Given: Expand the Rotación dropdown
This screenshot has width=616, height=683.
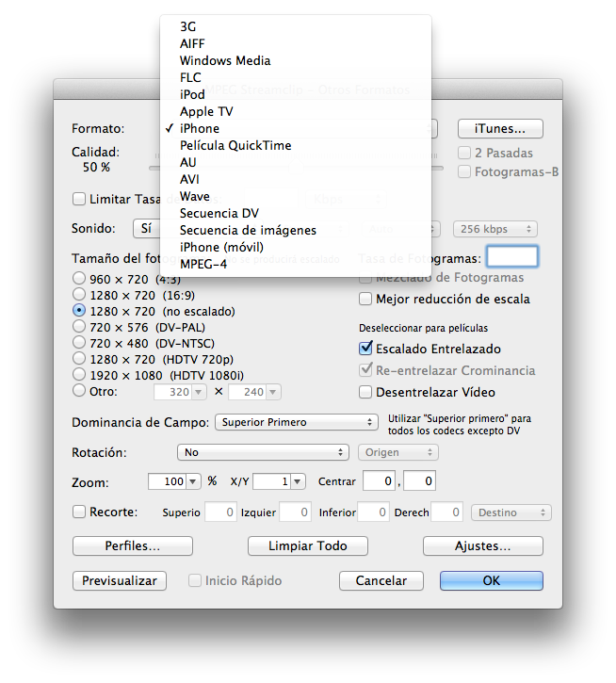Looking at the screenshot, I should [265, 452].
